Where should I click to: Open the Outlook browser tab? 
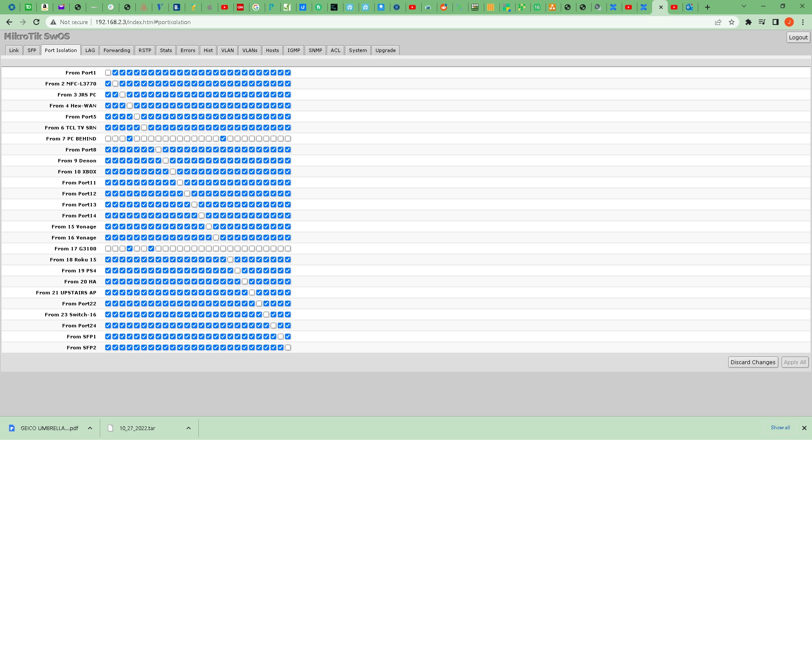point(689,7)
